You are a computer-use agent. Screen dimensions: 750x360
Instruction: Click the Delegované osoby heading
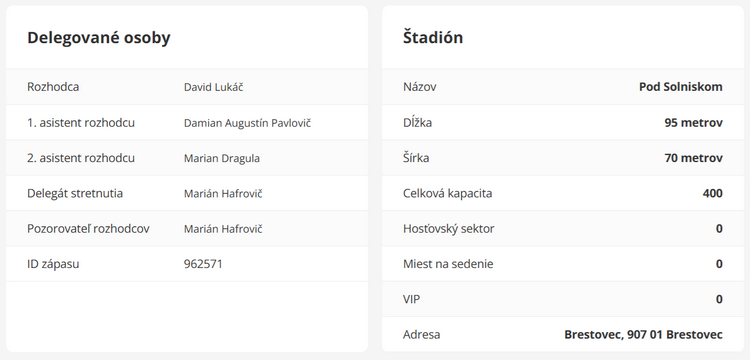[x=99, y=38]
